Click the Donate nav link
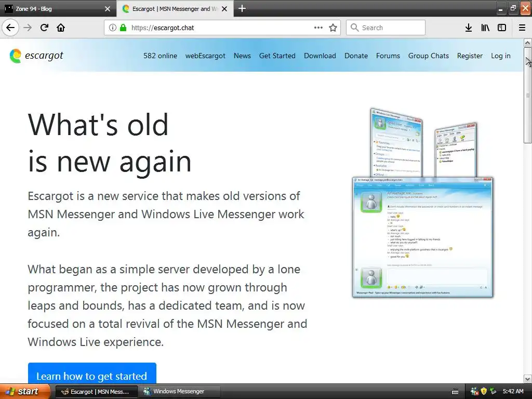The image size is (532, 399). (x=356, y=56)
